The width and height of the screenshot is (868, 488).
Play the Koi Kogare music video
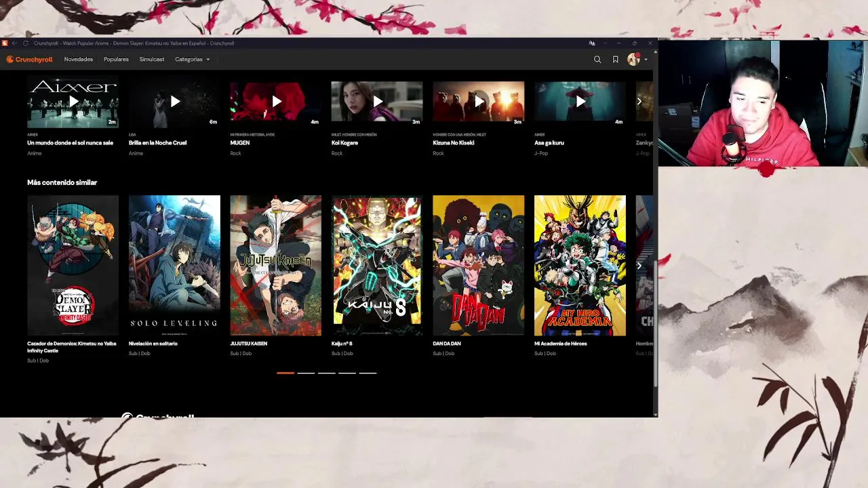point(377,102)
